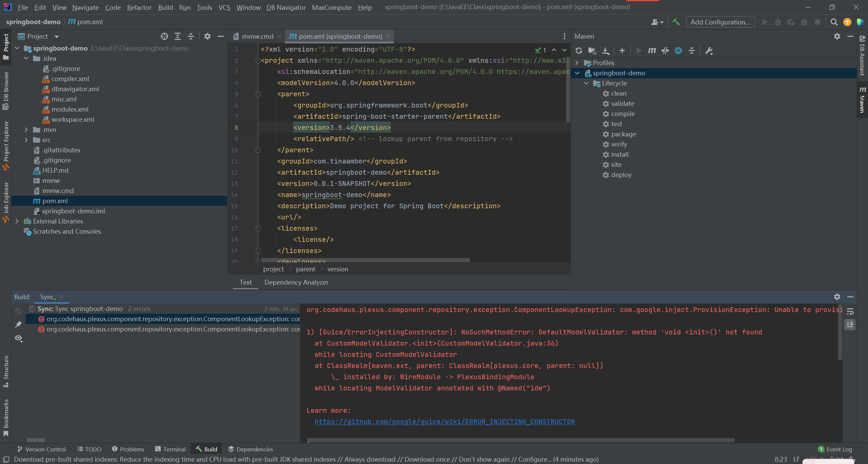Open Terminal tool window tab
Image resolution: width=868 pixels, height=464 pixels.
point(170,449)
